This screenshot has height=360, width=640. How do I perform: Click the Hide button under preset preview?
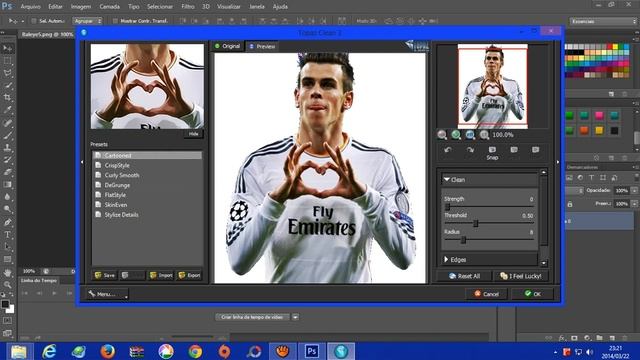[x=193, y=134]
